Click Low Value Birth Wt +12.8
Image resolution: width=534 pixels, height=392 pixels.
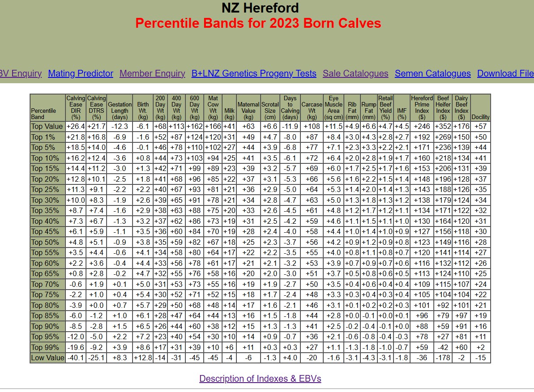tap(143, 358)
